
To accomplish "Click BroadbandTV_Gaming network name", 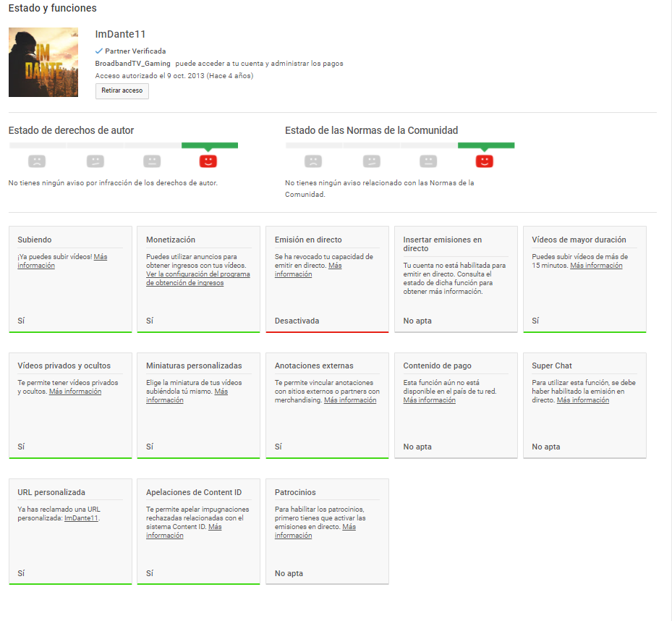I will pyautogui.click(x=133, y=64).
